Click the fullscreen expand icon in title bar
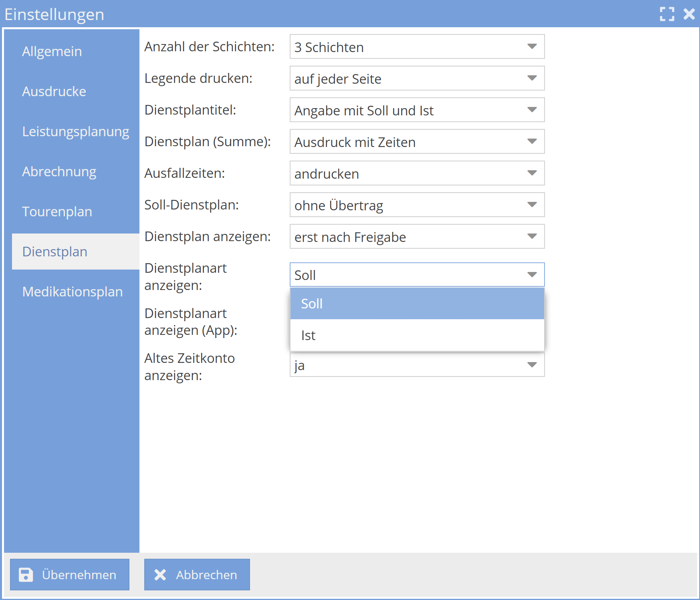 [x=667, y=14]
